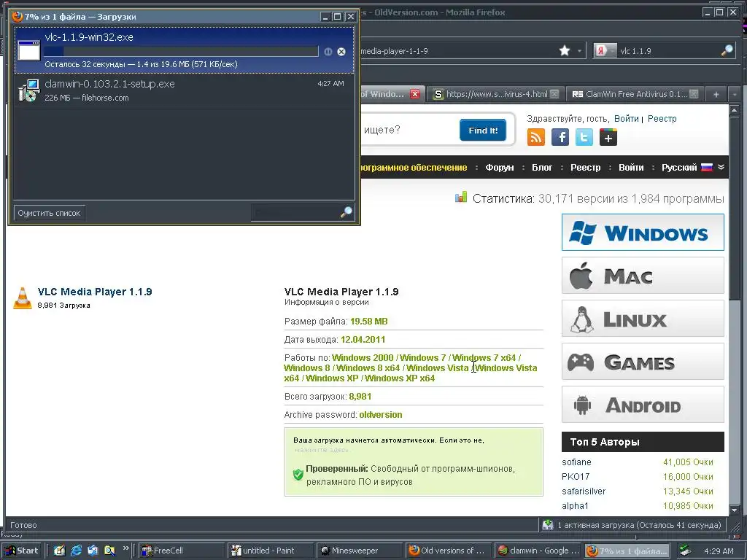Click the page scrollbar down arrow
Viewport: 747px width, 560px height.
(x=734, y=510)
